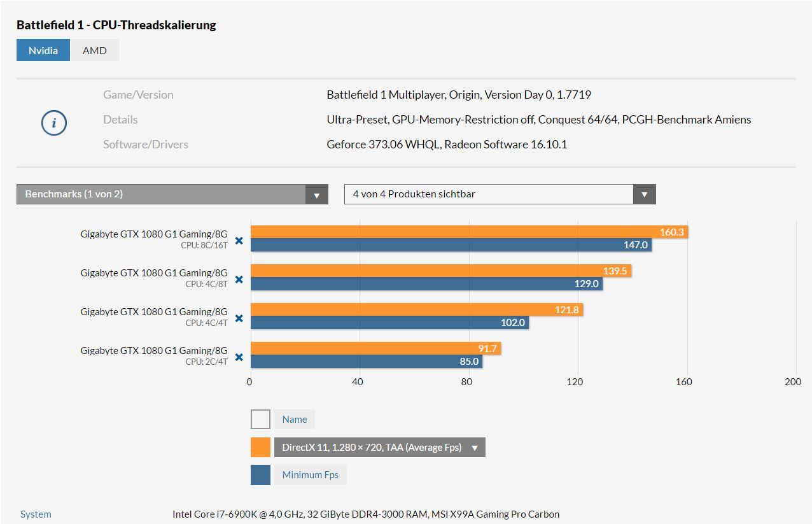
Task: Open the Benchmarks (1 von 2) dropdown
Action: 172,194
